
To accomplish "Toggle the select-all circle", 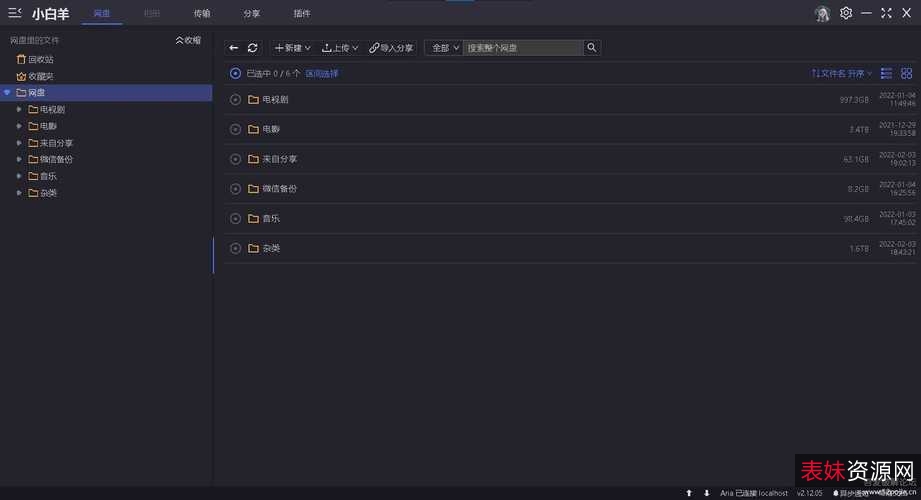I will point(236,73).
